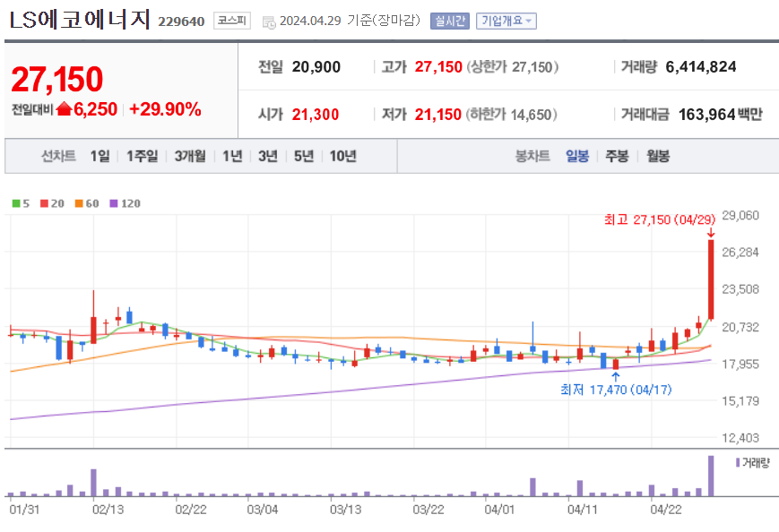This screenshot has height=532, width=779.
Task: Click the green 5-day moving average swatch
Action: [x=16, y=203]
